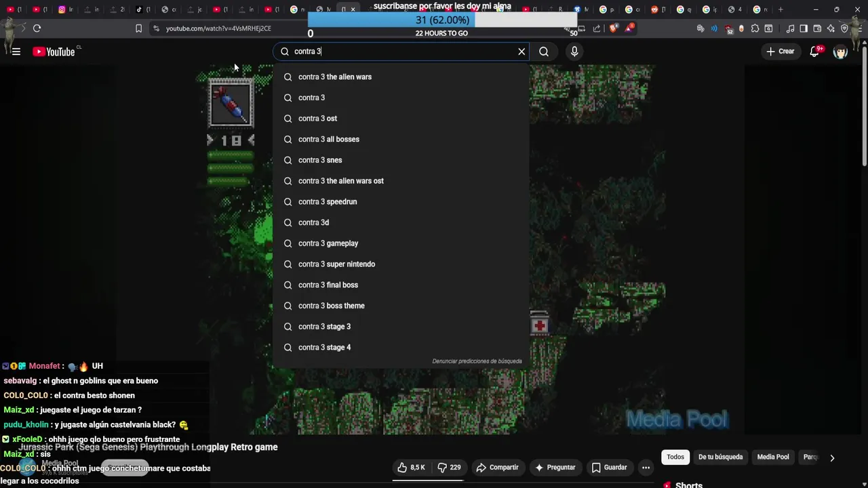Reload the page in the browser toolbar
Screen dimensions: 868x488
click(x=37, y=28)
